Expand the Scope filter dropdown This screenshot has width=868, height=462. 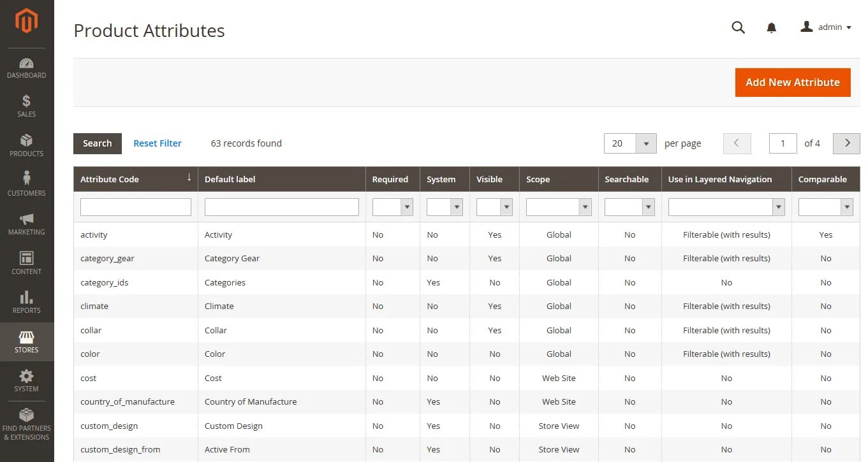click(x=559, y=207)
